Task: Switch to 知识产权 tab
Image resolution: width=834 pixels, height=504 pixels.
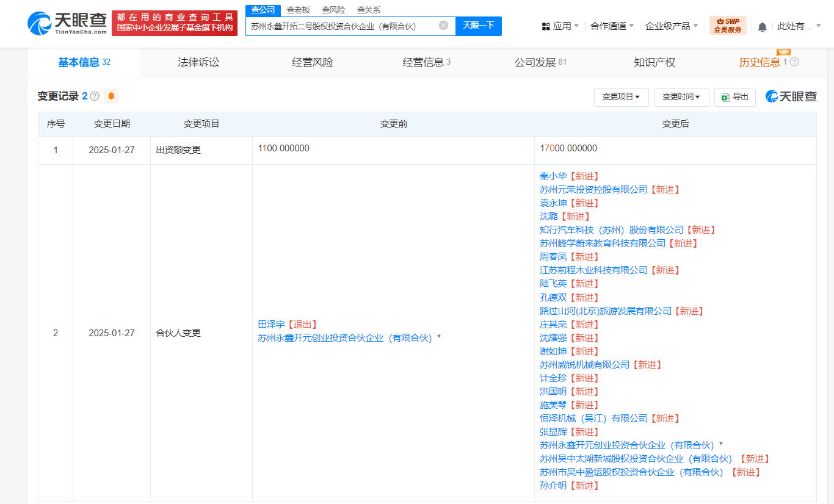Action: (655, 62)
